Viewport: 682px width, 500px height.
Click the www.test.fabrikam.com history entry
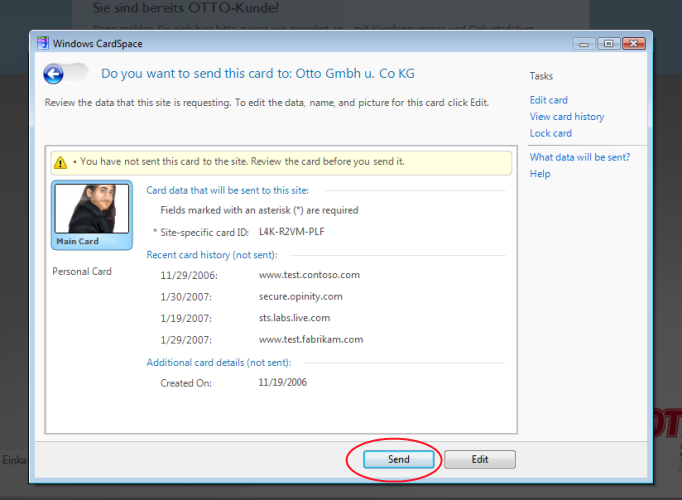coord(311,340)
